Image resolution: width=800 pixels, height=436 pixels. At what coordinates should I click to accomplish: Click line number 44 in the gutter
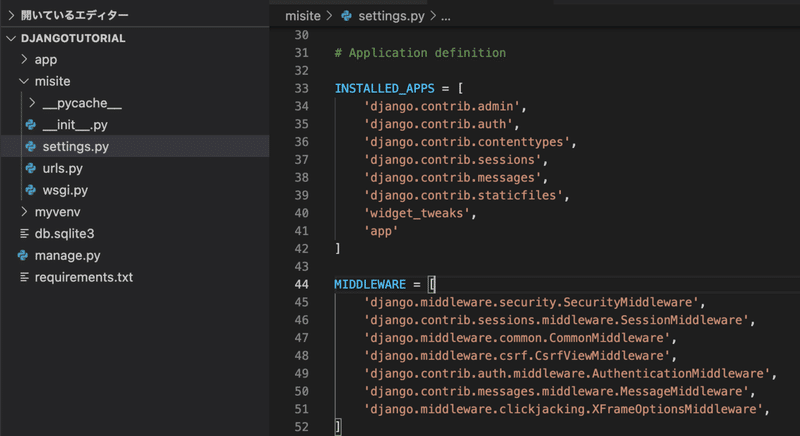(302, 285)
